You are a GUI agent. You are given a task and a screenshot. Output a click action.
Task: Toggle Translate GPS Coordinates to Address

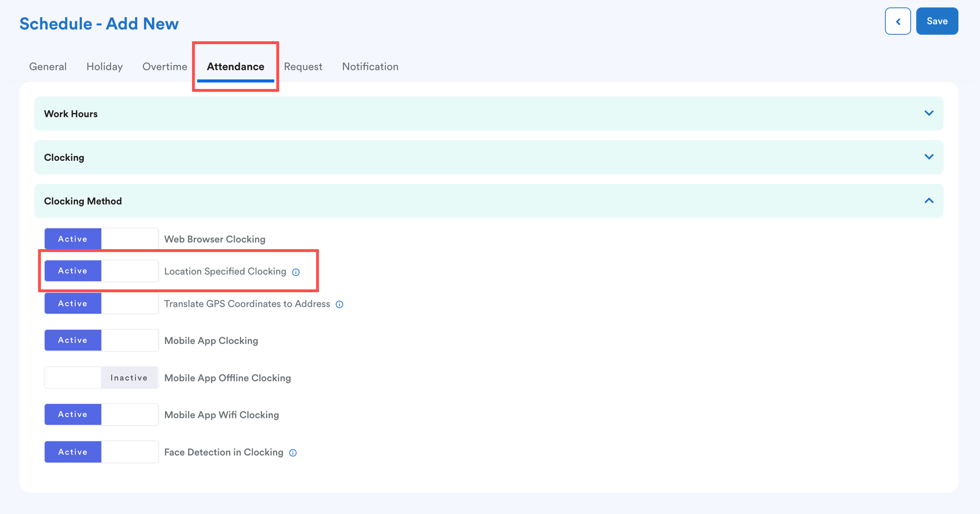pos(101,303)
